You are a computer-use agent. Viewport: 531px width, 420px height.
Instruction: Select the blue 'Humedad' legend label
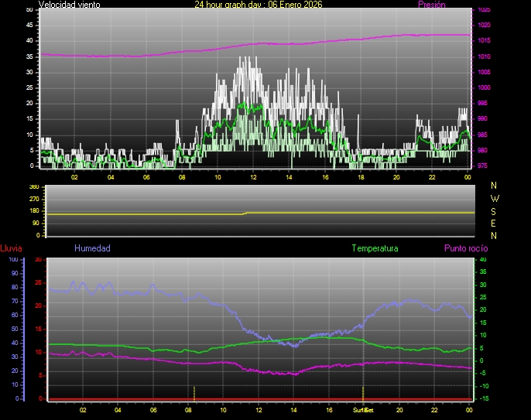92,249
